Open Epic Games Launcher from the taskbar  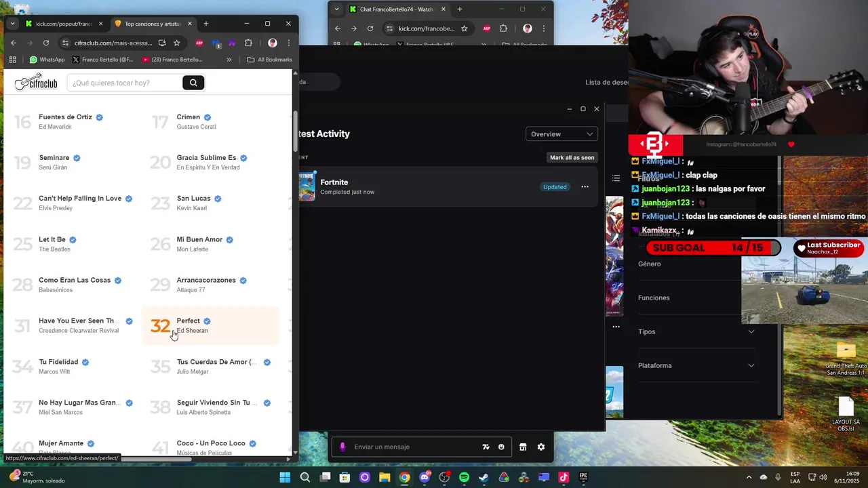tap(583, 477)
